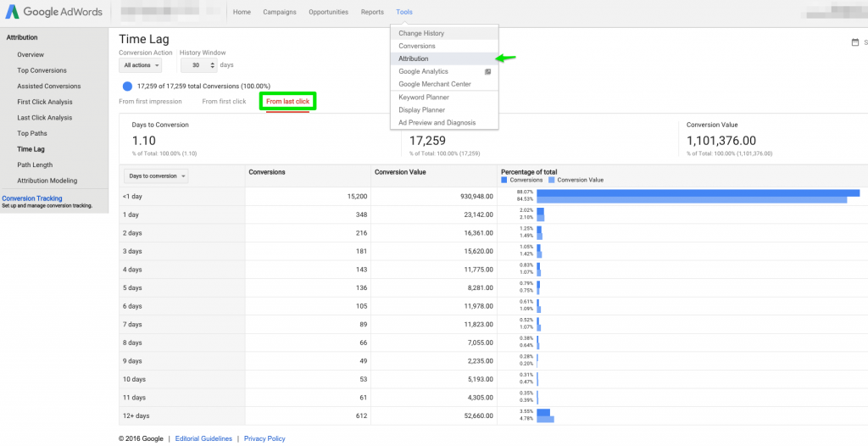Click the calendar date range icon
The width and height of the screenshot is (868, 446).
coord(855,42)
